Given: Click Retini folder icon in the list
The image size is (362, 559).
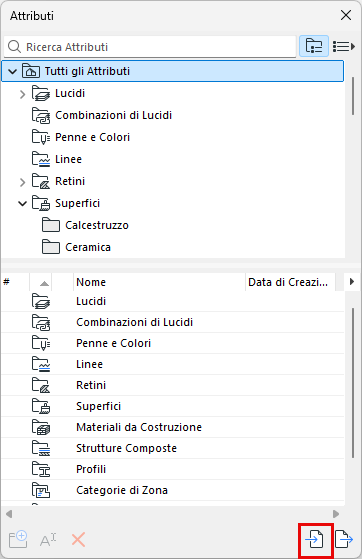Looking at the screenshot, I should point(41,385).
